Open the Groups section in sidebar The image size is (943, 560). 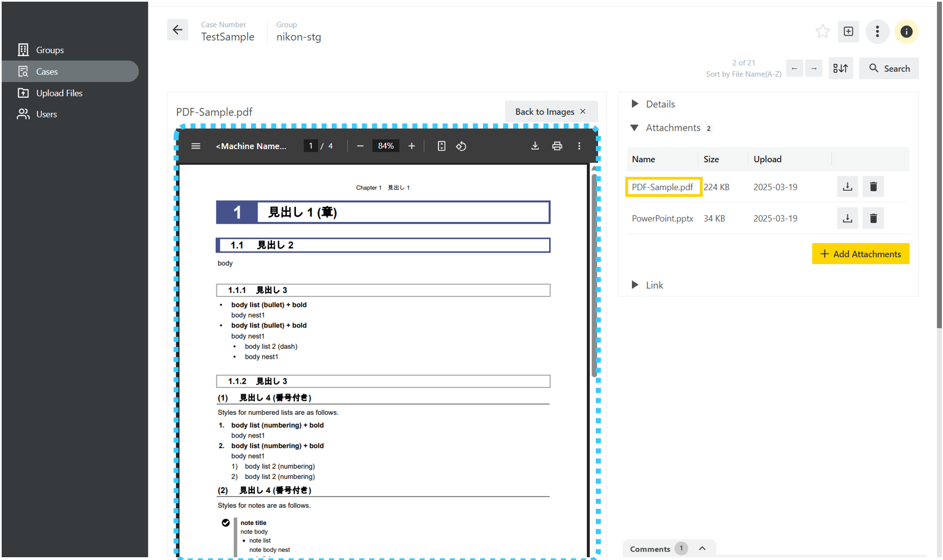coord(50,50)
